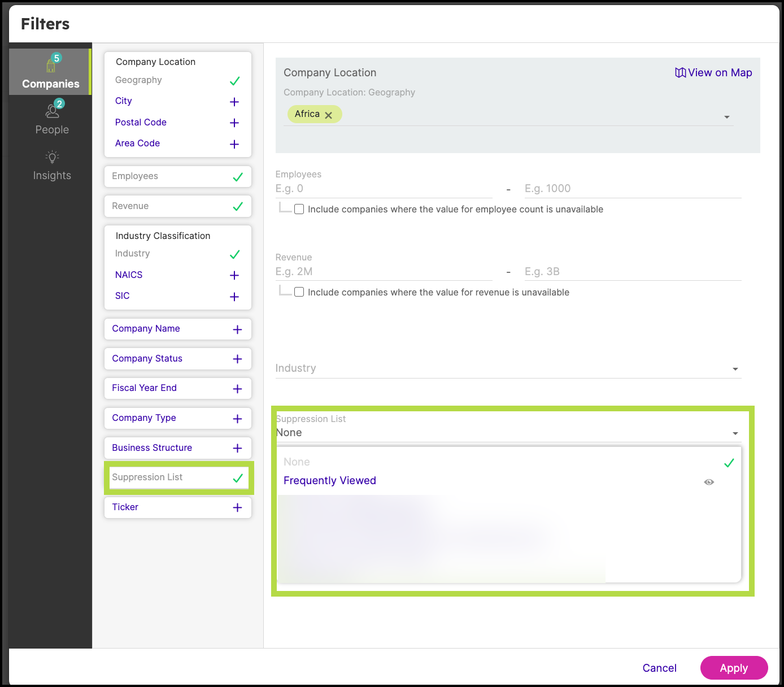Add the Postal Code filter plus icon

234,123
